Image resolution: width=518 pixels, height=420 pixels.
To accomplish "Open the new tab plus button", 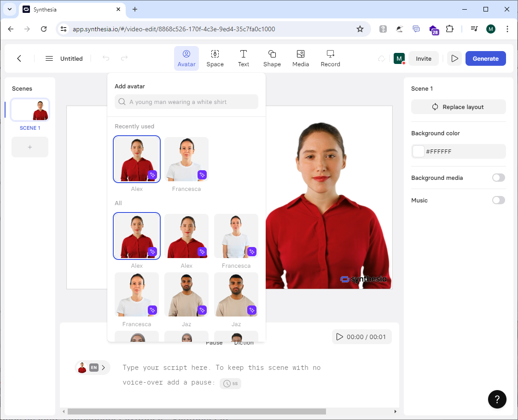I will pos(135,9).
